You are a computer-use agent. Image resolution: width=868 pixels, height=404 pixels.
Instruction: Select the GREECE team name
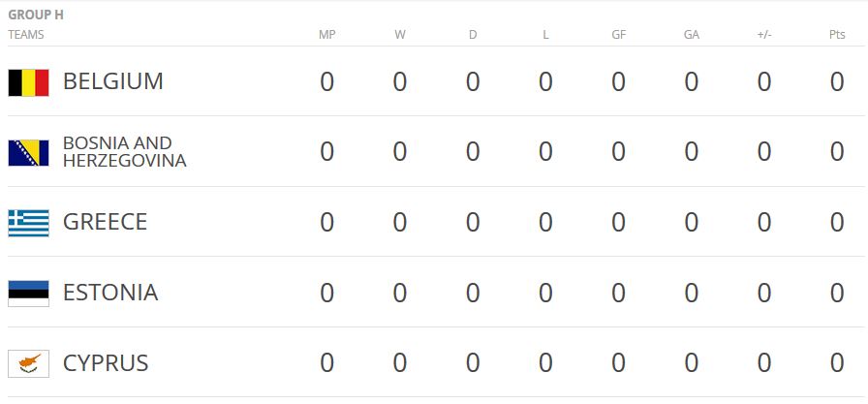[x=105, y=222]
